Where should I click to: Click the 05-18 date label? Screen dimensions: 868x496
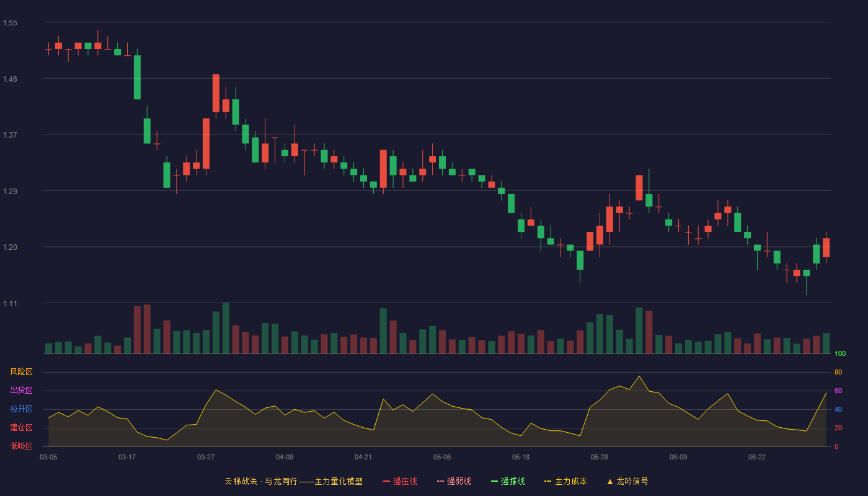tap(521, 457)
